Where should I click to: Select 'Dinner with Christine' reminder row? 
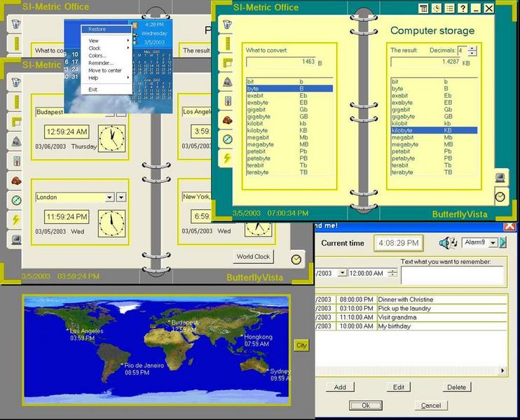[411, 300]
